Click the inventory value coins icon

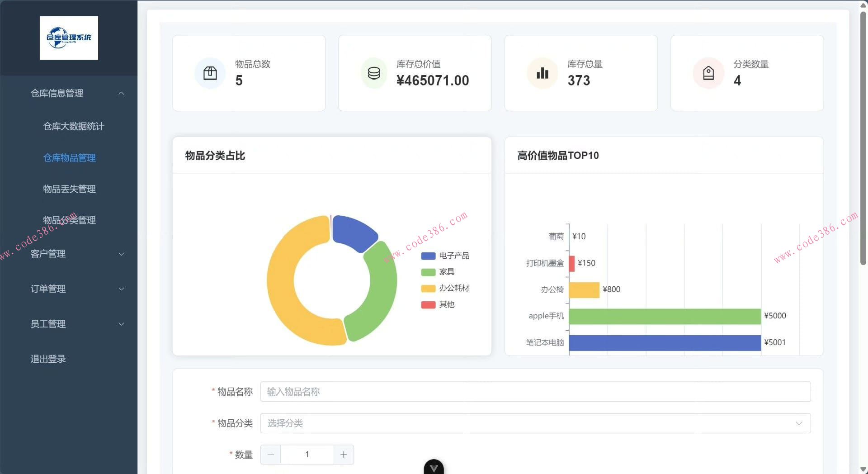374,73
